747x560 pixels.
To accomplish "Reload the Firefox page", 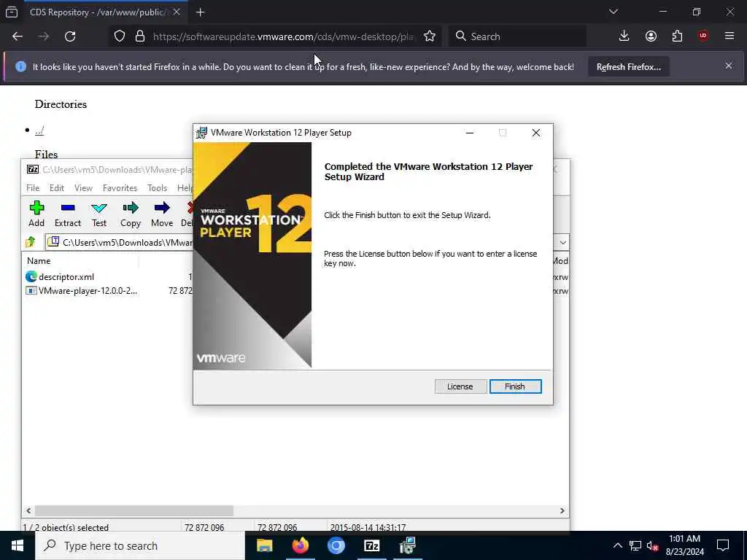I will click(70, 36).
